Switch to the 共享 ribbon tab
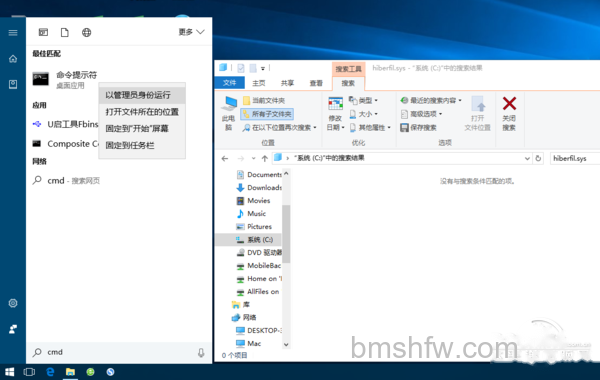Screen dimensions: 600x380 [287, 83]
